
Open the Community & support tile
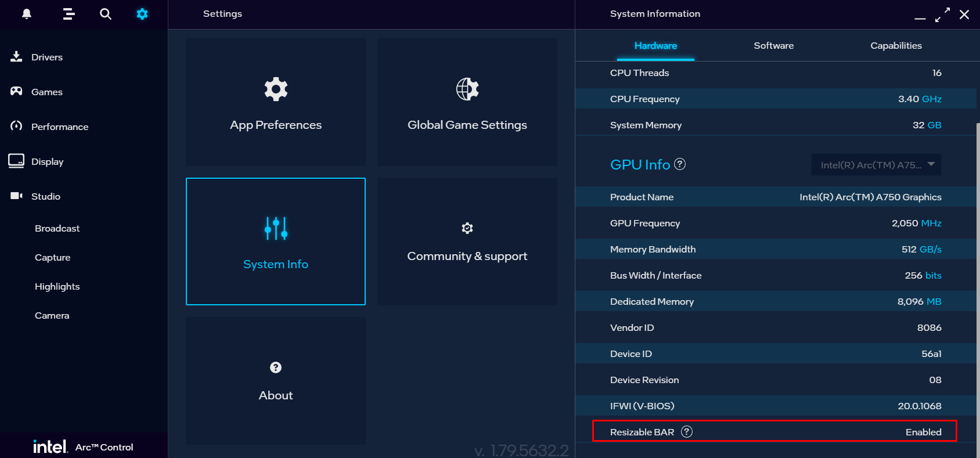coord(467,241)
